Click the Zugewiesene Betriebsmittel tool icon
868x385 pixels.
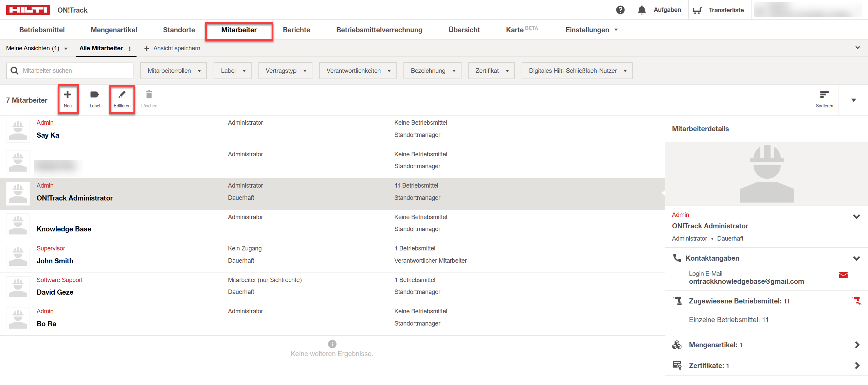tap(677, 301)
